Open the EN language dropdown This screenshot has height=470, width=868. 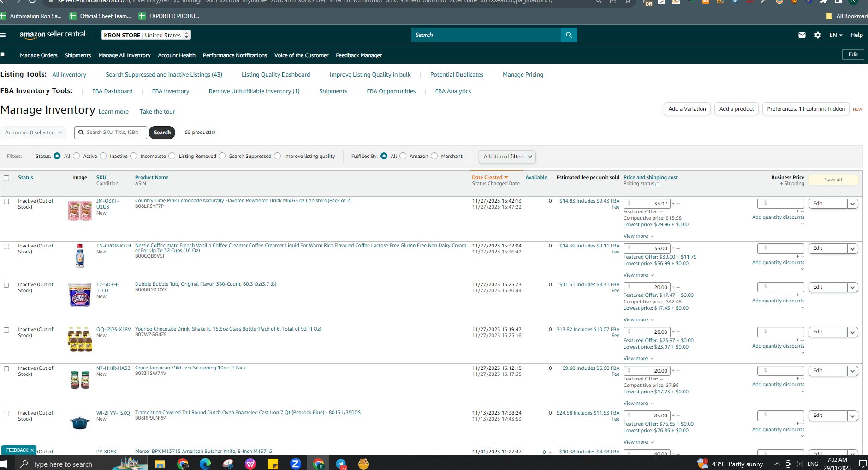coord(836,35)
